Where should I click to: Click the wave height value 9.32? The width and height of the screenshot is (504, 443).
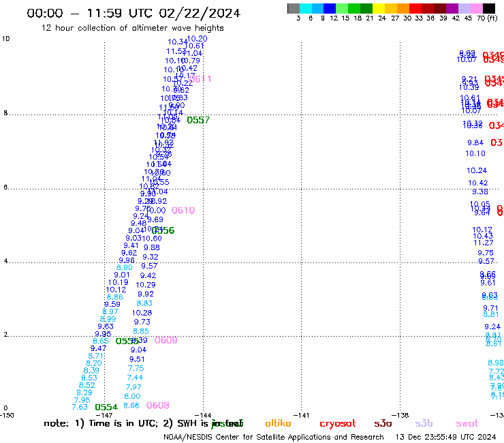pyautogui.click(x=151, y=257)
